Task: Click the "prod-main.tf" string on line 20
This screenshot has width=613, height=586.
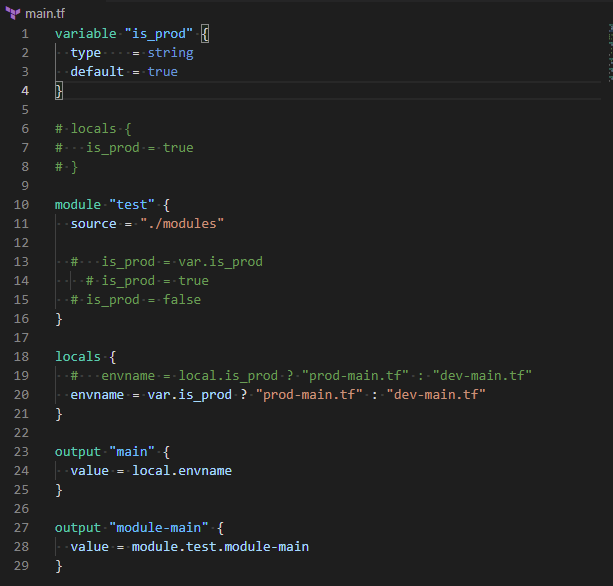Action: (x=309, y=395)
